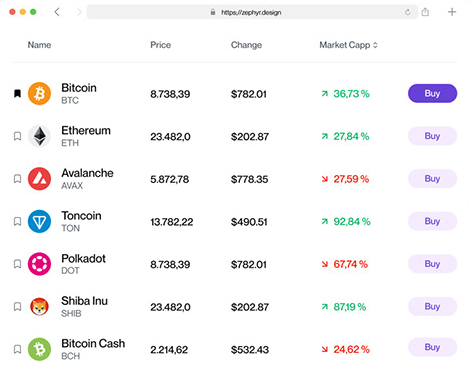Bookmark the Ethereum row

tap(17, 136)
